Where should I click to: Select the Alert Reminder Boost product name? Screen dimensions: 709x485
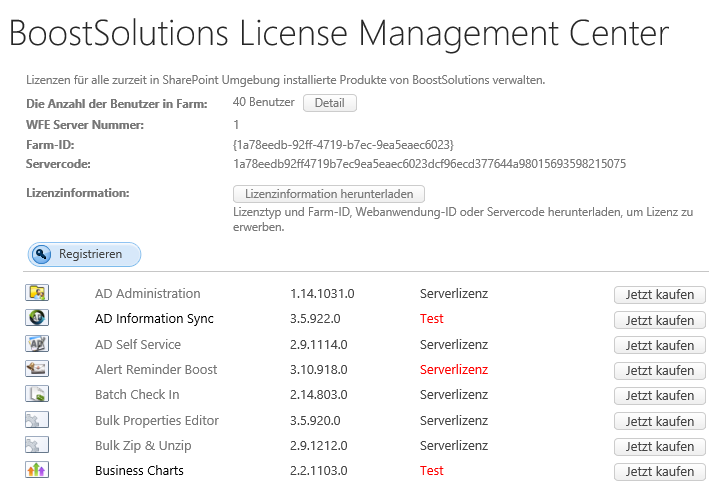pos(156,369)
